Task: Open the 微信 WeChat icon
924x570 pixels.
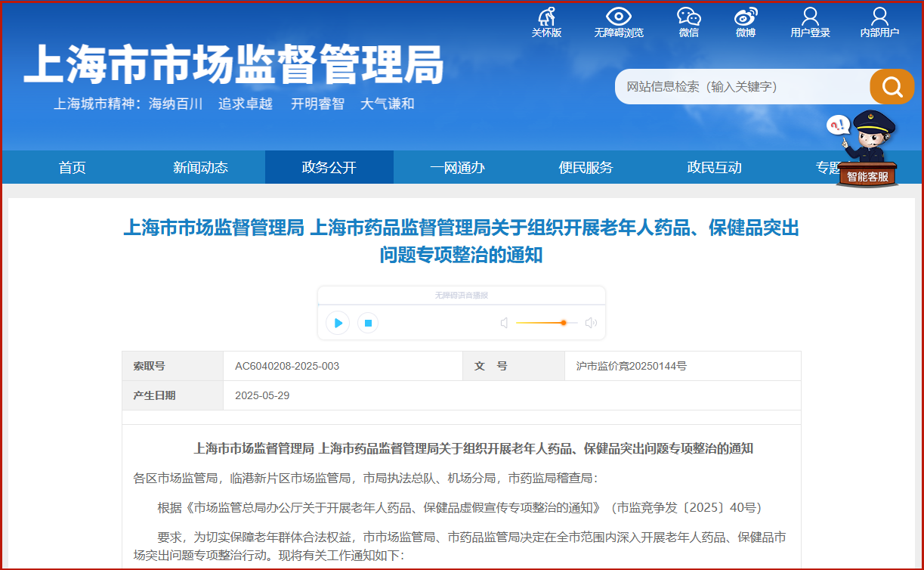Action: click(688, 23)
